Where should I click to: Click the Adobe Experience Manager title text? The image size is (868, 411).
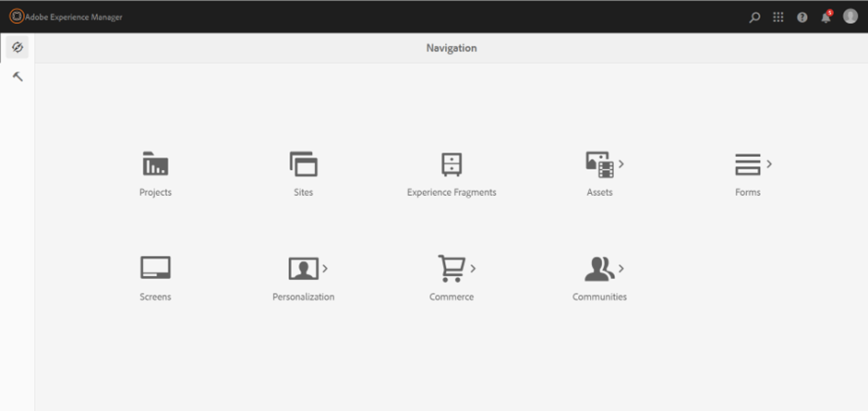[74, 18]
